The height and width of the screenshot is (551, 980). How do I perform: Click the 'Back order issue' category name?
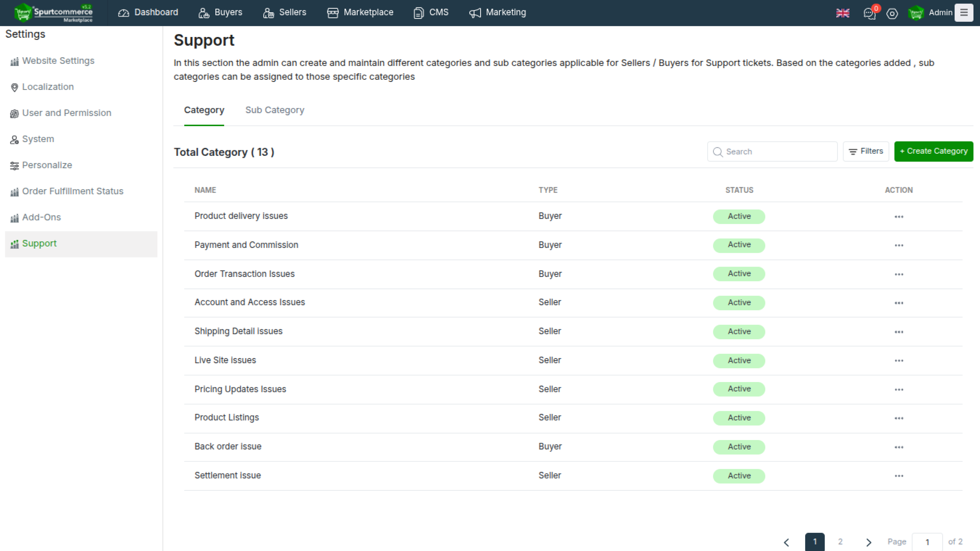[228, 447]
